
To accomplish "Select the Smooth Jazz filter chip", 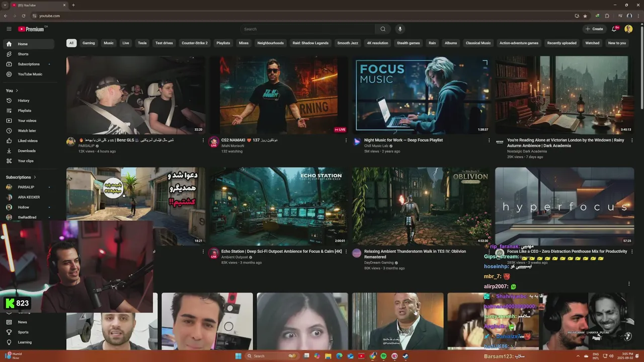I will click(348, 43).
